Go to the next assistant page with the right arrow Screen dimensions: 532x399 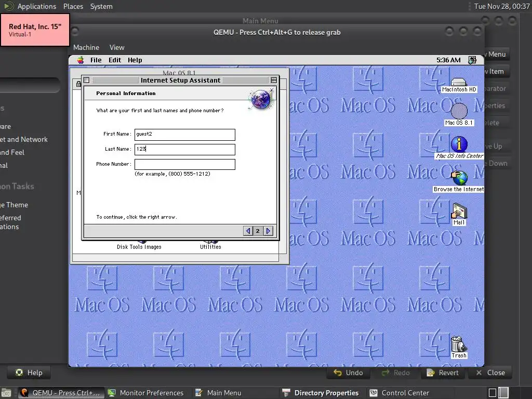click(x=268, y=231)
